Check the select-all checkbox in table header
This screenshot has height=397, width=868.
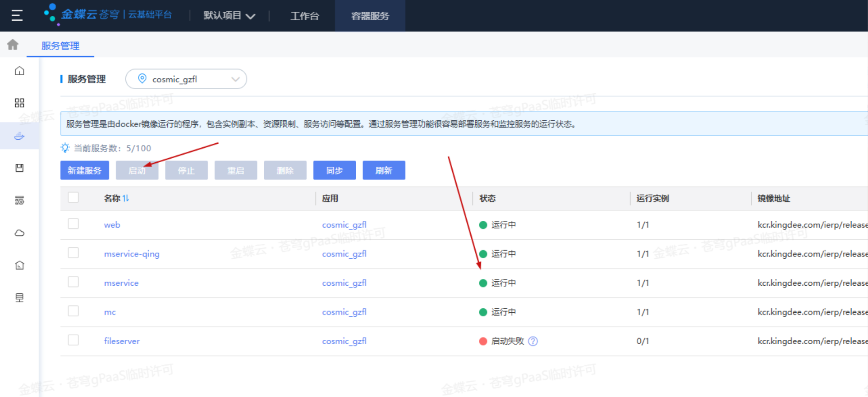(x=73, y=198)
